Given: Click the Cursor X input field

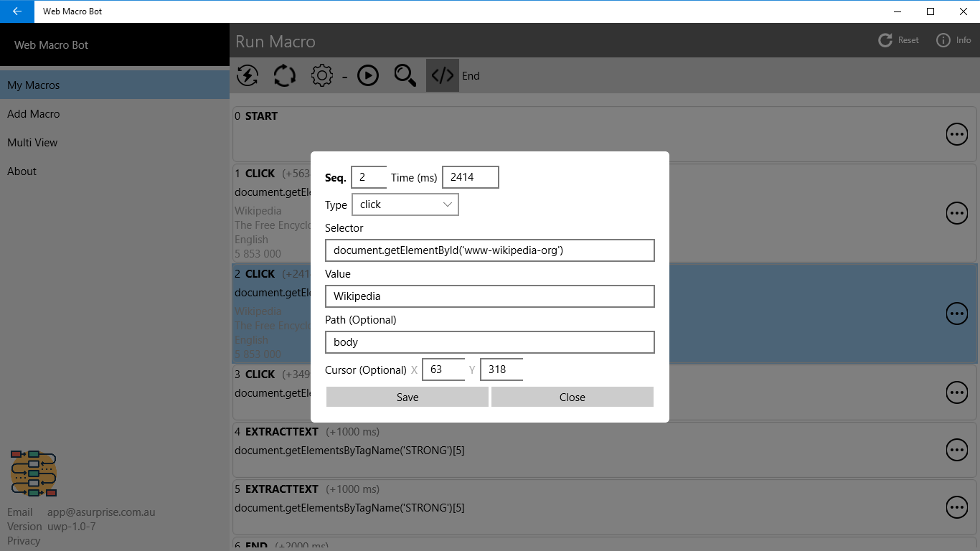Looking at the screenshot, I should (443, 369).
